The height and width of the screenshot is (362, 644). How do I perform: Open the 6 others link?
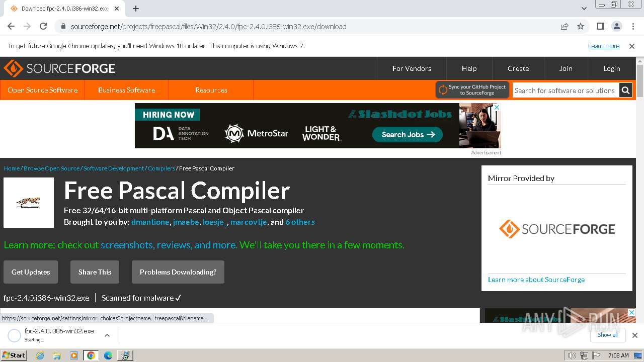(x=300, y=222)
